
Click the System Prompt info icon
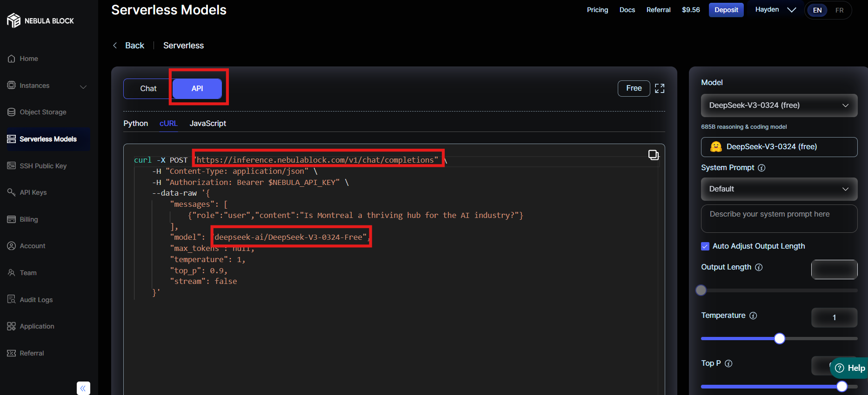tap(761, 168)
